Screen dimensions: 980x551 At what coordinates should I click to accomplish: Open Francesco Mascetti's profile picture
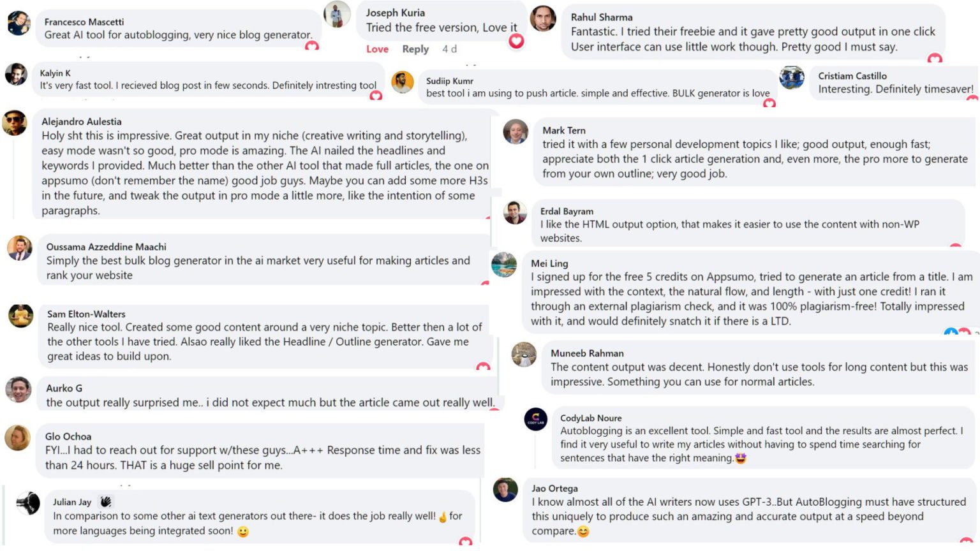point(19,24)
